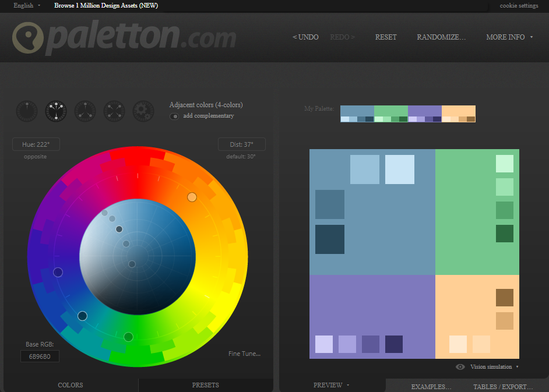Screen dimensions: 549x392
Task: Select the adjacent colors scheme icon
Action: [x=56, y=111]
